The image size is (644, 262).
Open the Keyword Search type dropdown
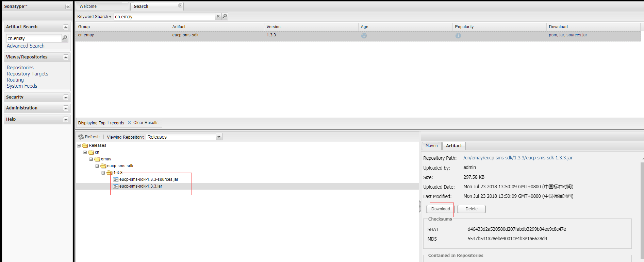pyautogui.click(x=94, y=17)
